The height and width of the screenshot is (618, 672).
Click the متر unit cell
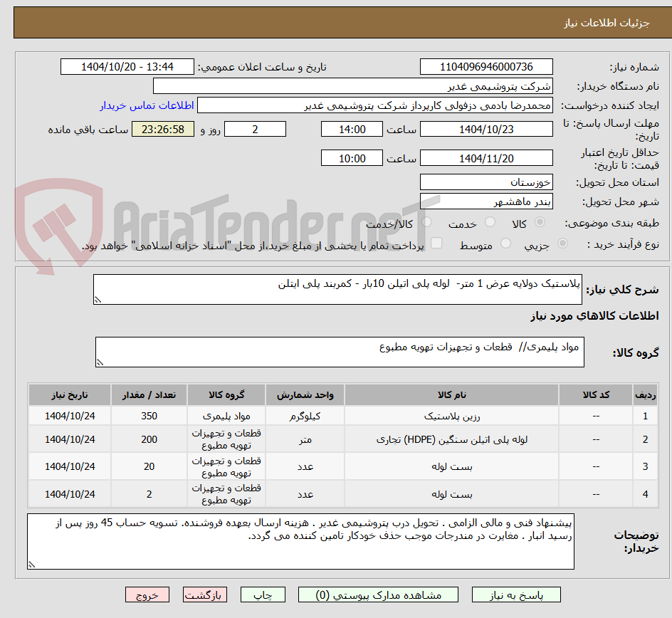(305, 439)
